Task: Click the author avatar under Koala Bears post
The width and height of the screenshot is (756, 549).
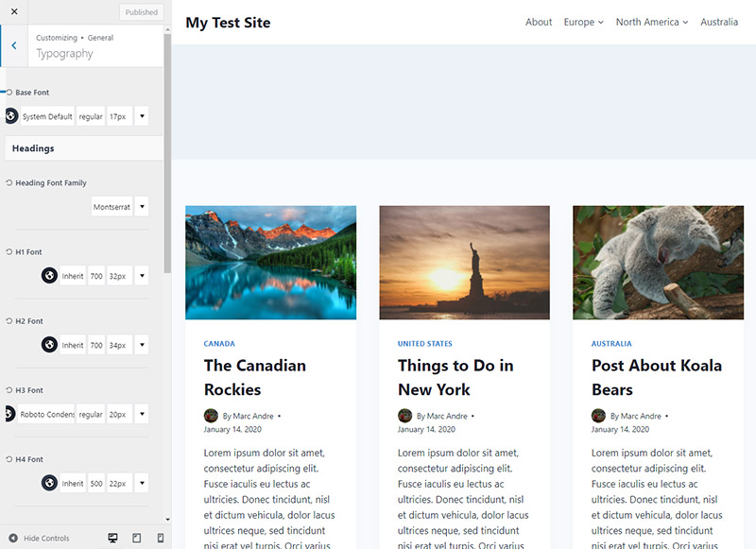Action: click(598, 415)
